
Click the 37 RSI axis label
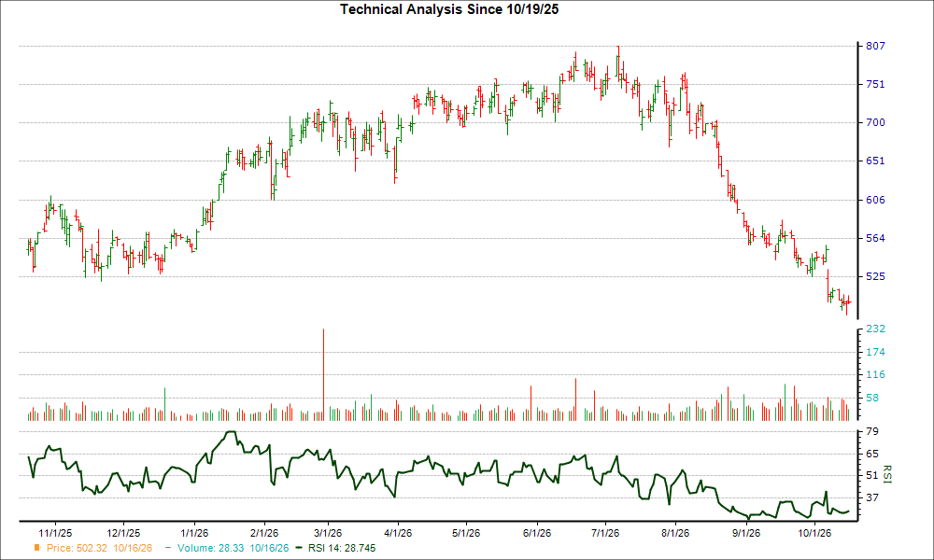[x=872, y=497]
